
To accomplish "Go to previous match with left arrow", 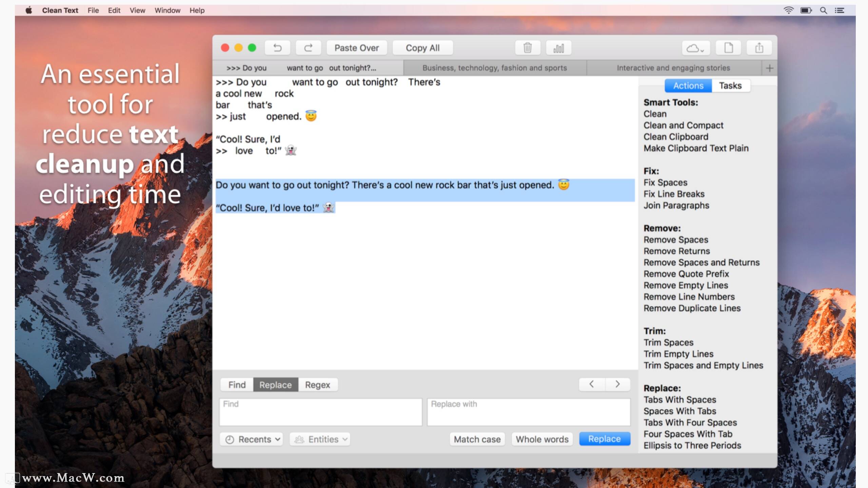I will tap(592, 384).
